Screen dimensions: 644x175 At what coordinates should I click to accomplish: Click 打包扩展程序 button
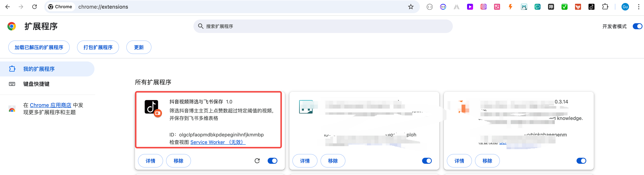[x=98, y=47]
